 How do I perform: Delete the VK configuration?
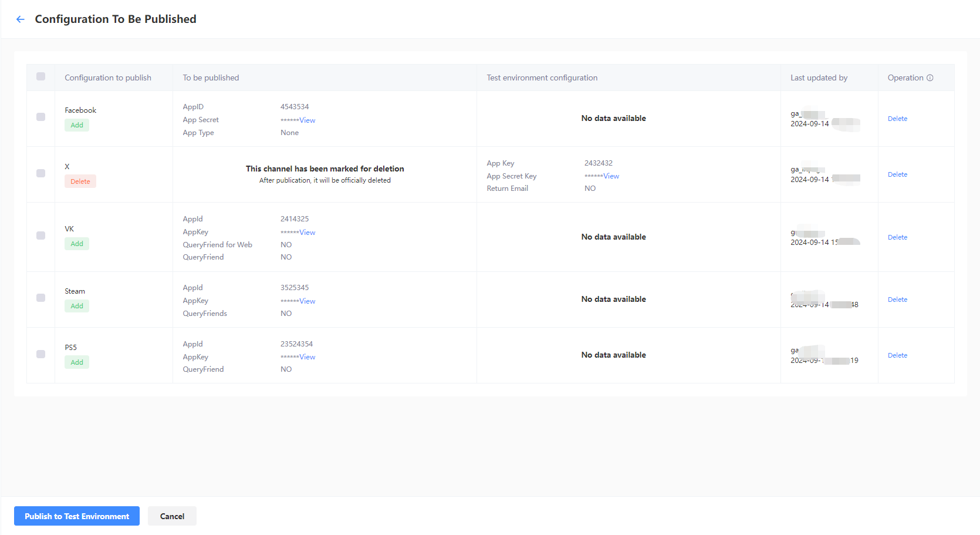click(897, 237)
